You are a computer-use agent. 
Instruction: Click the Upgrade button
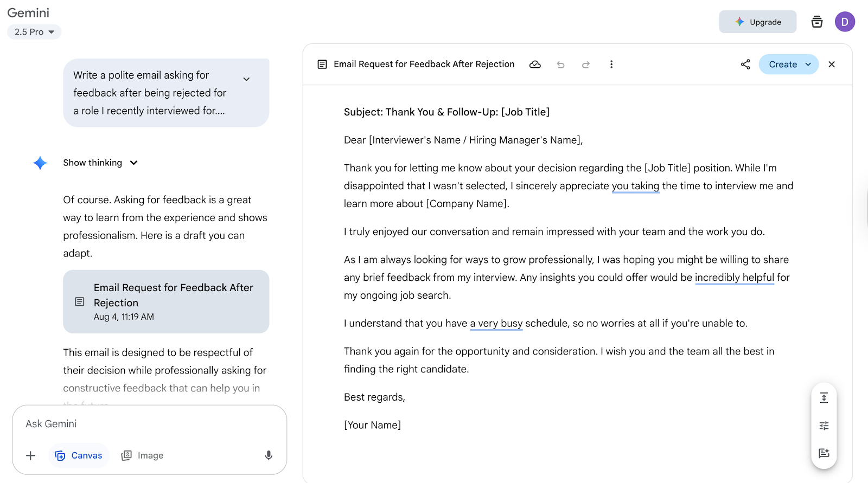tap(757, 22)
